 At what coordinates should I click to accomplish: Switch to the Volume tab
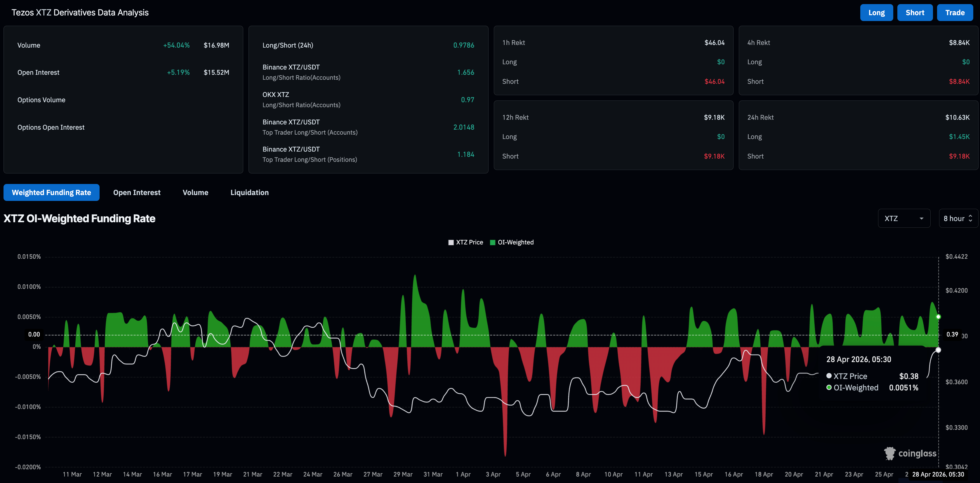(195, 192)
